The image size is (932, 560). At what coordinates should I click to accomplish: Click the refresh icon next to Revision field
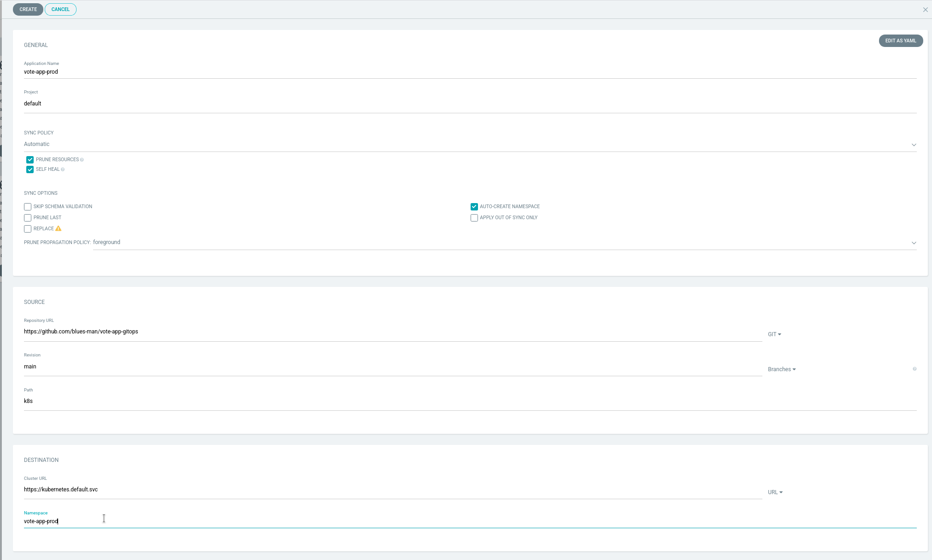point(914,369)
